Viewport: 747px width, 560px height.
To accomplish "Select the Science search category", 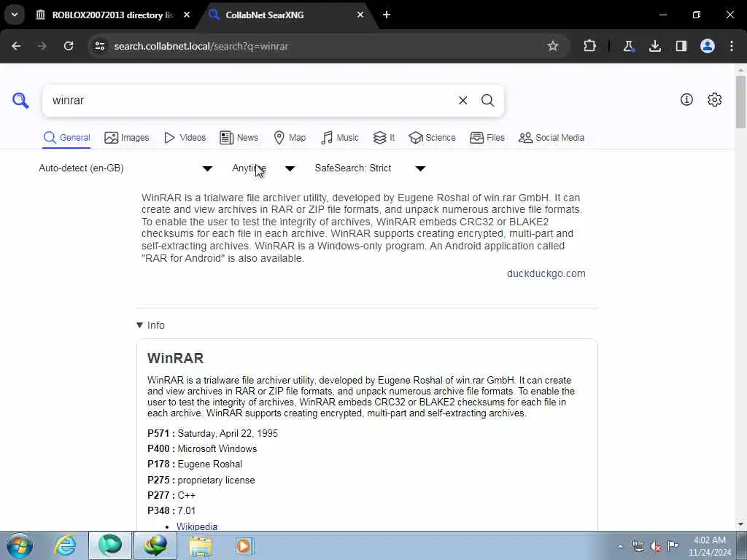I will pos(432,138).
